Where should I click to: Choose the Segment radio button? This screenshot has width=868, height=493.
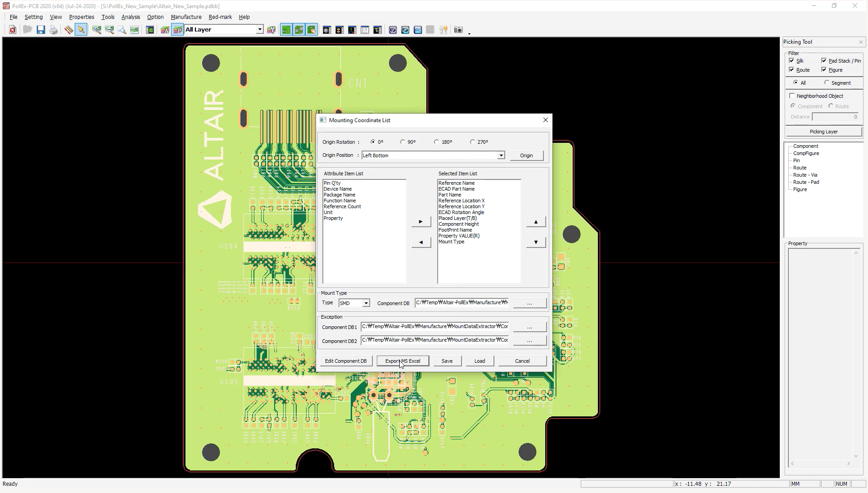coord(827,83)
